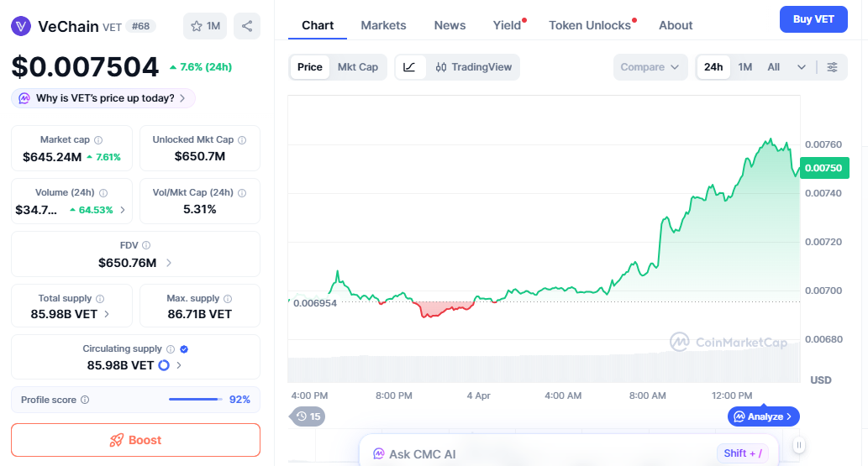The height and width of the screenshot is (466, 868).
Task: Expand FDV details chevron
Action: click(169, 263)
